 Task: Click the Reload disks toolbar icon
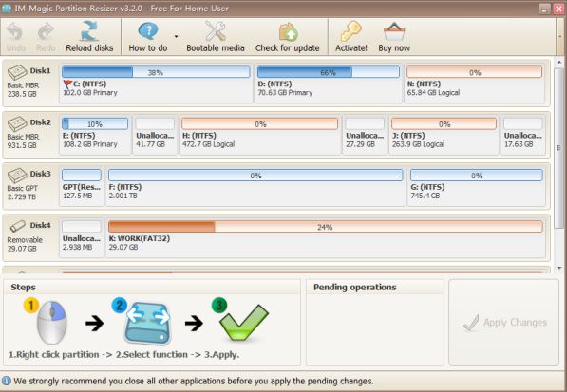(89, 31)
